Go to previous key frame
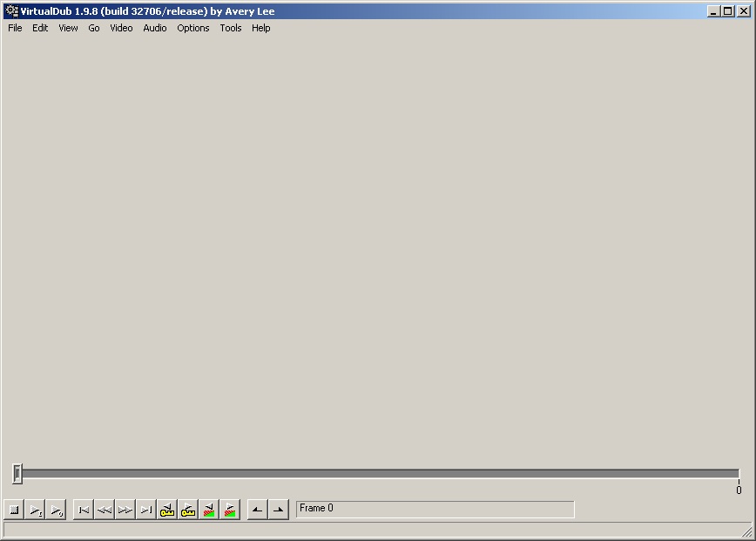Screen dimensions: 756x541 (167, 510)
